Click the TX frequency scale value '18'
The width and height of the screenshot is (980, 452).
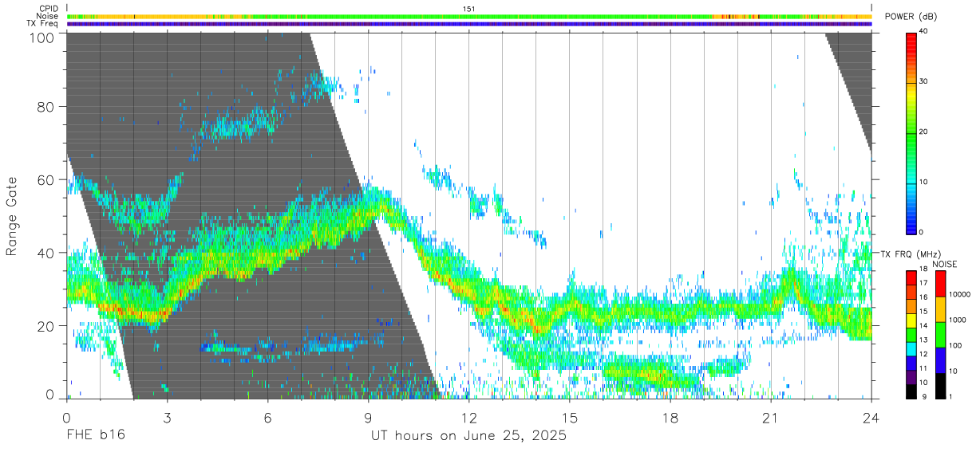924,271
